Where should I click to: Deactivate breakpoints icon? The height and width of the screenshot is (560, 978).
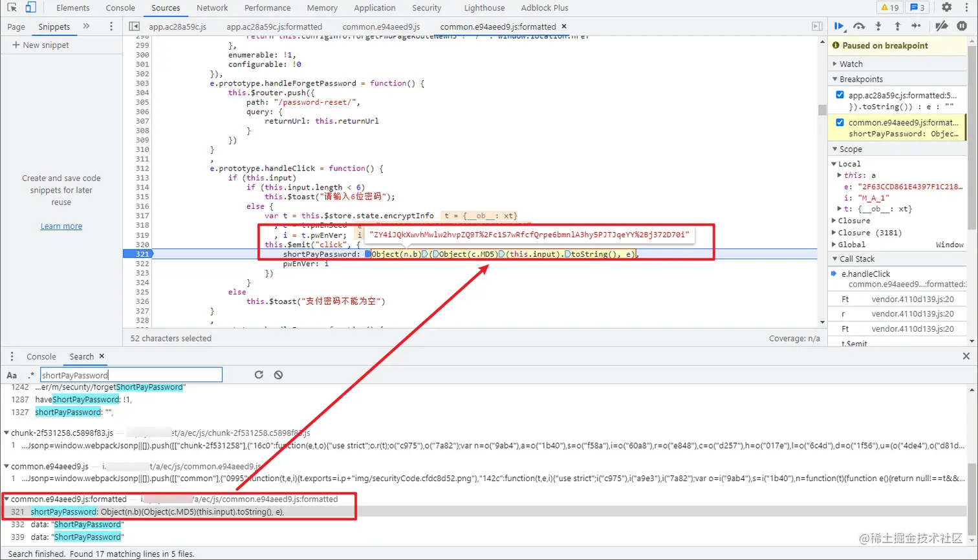(x=942, y=26)
